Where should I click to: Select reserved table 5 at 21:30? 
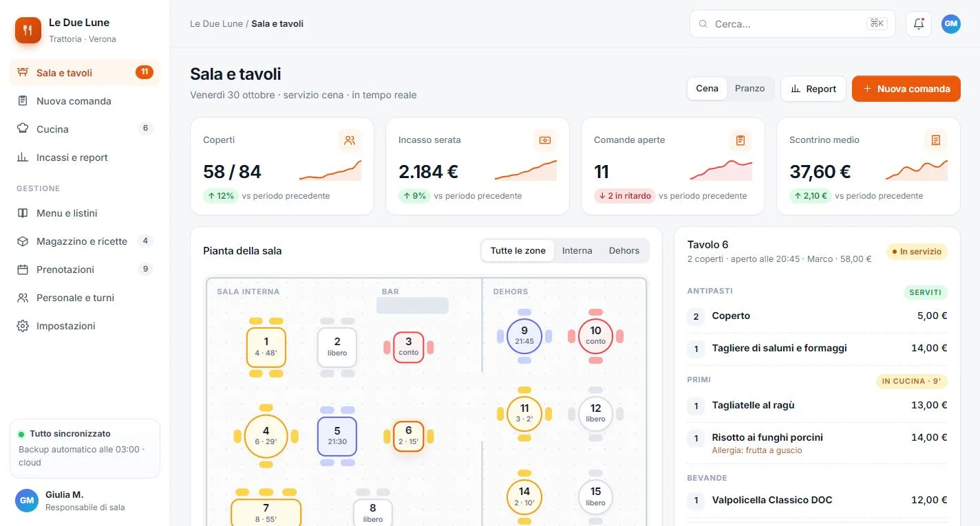click(x=337, y=436)
